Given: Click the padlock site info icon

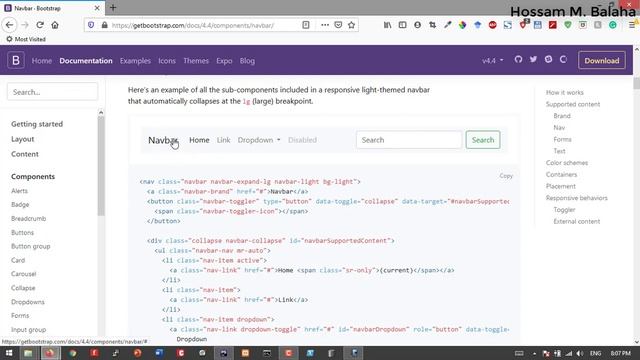Looking at the screenshot, I should coord(104,25).
